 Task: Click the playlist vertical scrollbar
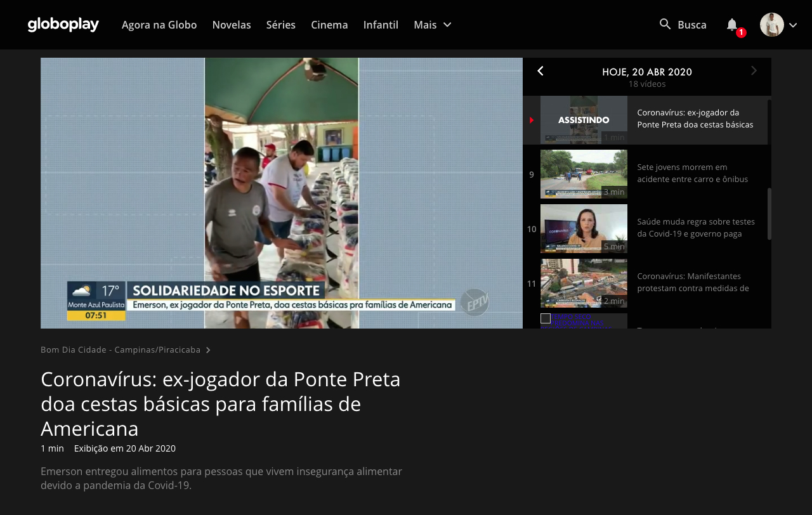click(769, 213)
